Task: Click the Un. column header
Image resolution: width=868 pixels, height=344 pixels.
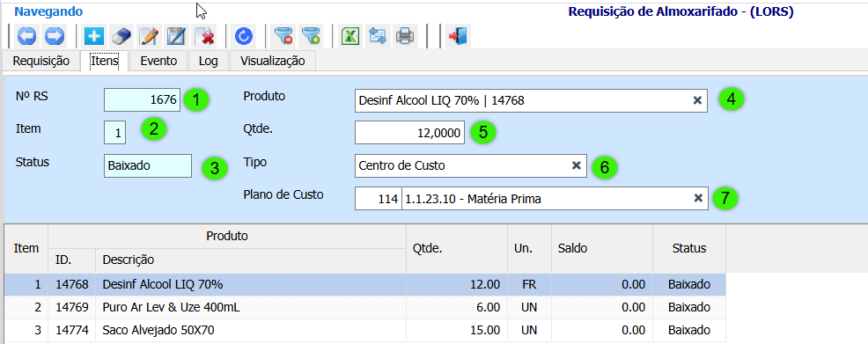Action: click(529, 248)
